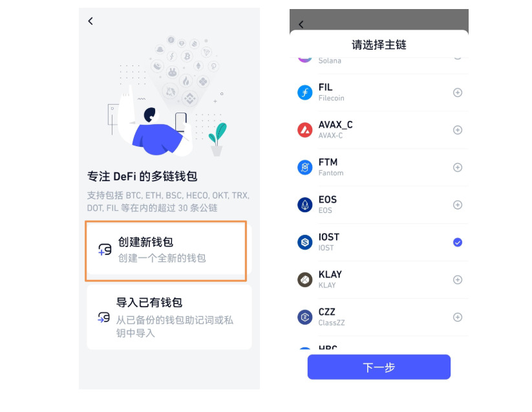Uncheck the selected IOST chain
The image size is (532, 412).
click(458, 243)
